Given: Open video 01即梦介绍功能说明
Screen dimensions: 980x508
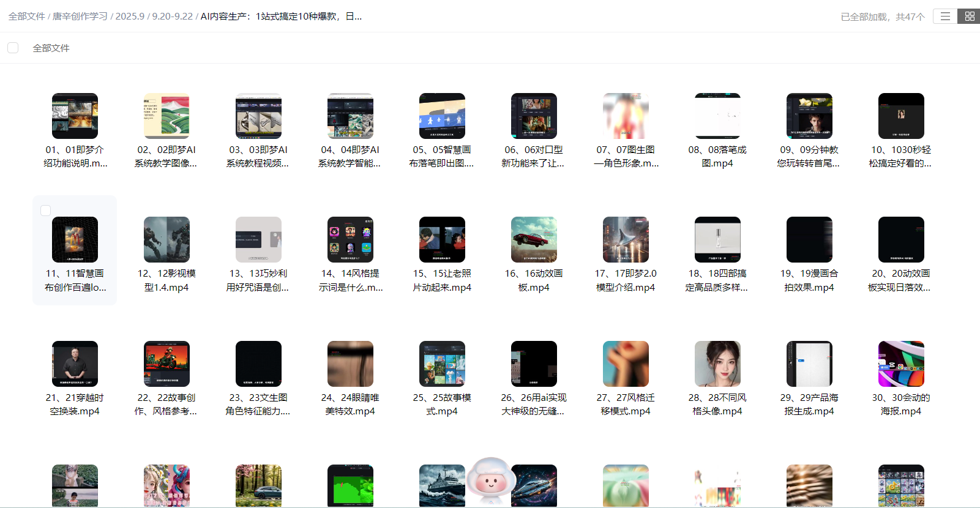Looking at the screenshot, I should pos(75,116).
